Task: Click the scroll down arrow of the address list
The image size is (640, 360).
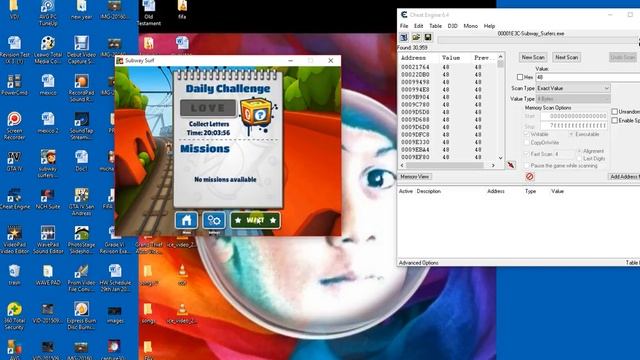Action: [x=500, y=158]
